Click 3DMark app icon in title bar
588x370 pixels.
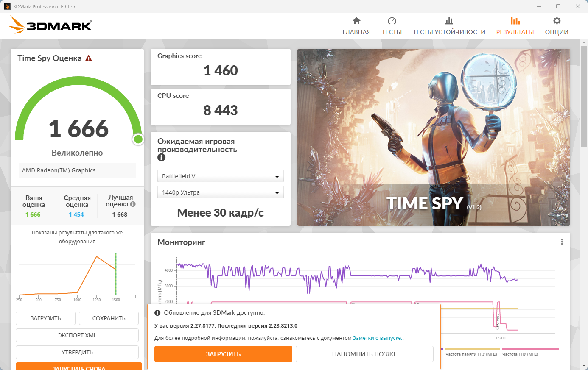click(x=7, y=6)
